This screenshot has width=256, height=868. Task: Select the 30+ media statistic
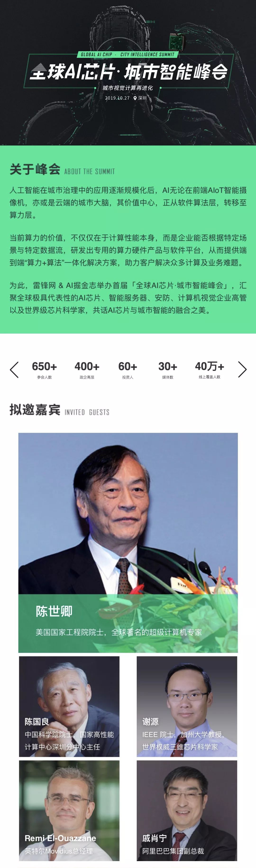[168, 370]
